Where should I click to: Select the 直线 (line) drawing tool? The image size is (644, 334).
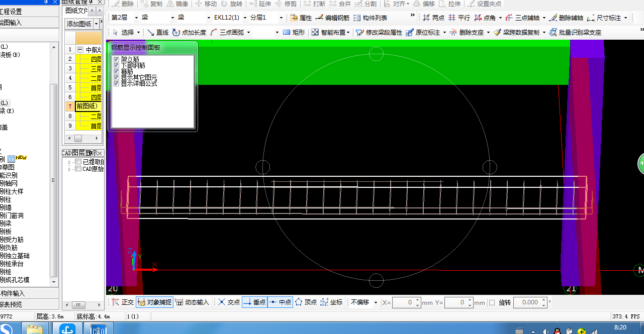point(157,32)
